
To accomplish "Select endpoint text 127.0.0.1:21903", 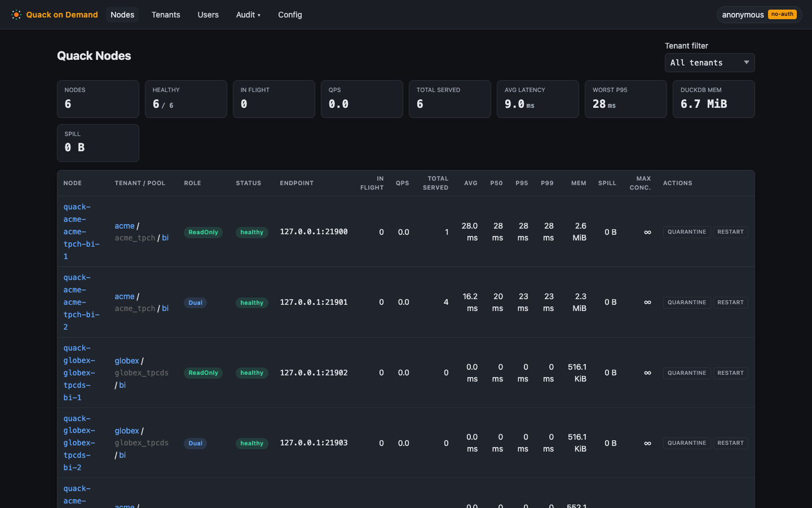I will [314, 443].
